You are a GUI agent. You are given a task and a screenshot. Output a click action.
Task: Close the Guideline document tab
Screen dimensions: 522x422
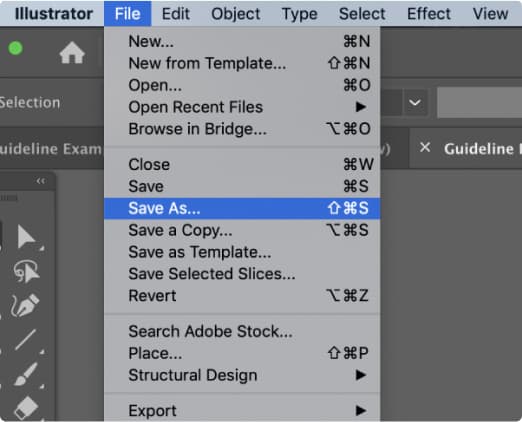point(425,147)
